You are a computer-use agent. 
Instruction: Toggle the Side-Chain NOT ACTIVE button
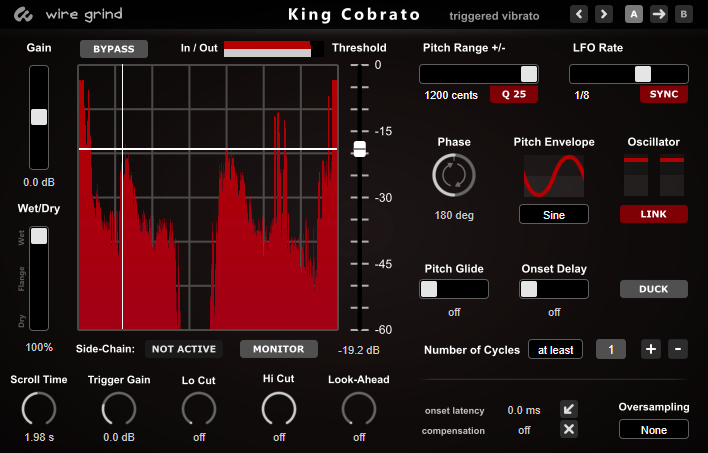click(184, 349)
